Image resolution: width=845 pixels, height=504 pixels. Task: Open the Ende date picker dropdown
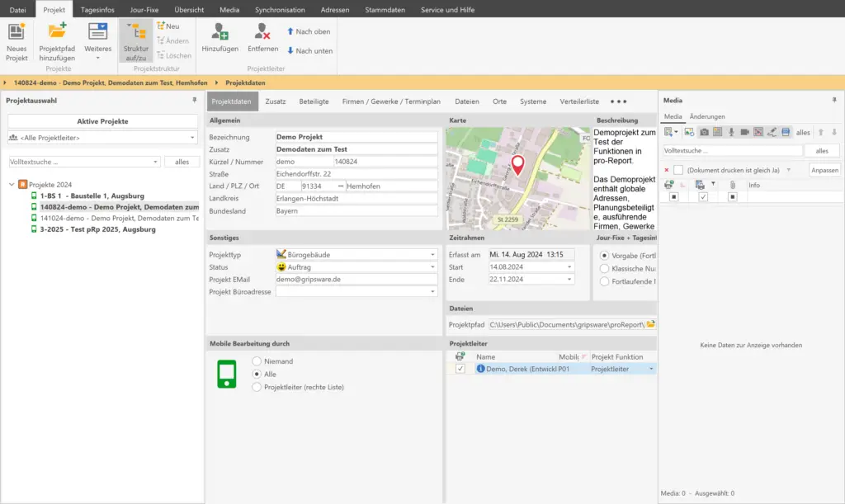click(x=569, y=280)
